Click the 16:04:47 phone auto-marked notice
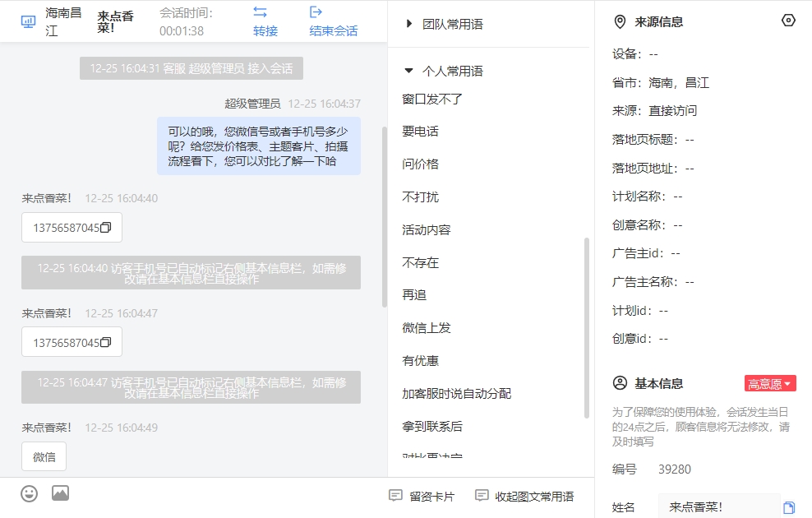Screen dimensions: 812x518 (191, 387)
